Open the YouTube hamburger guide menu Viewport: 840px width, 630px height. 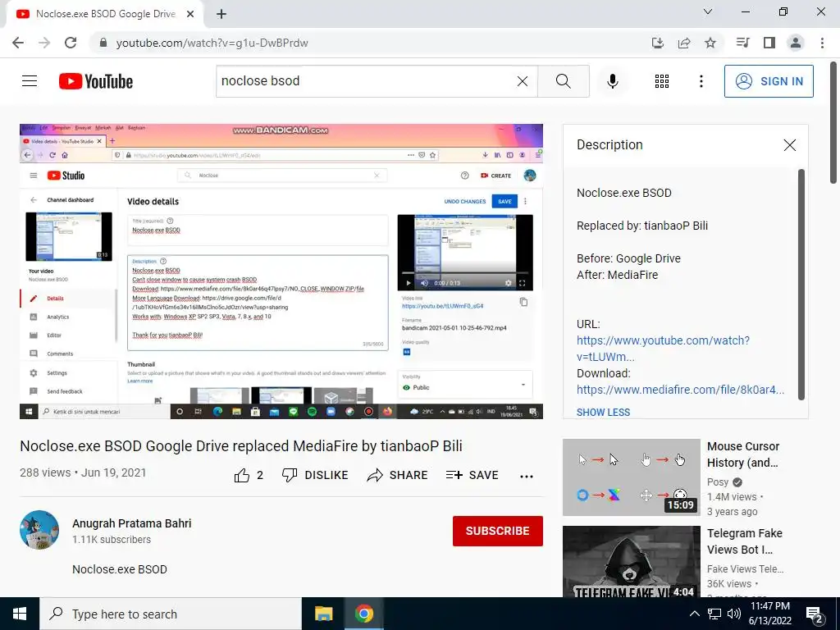coord(30,81)
